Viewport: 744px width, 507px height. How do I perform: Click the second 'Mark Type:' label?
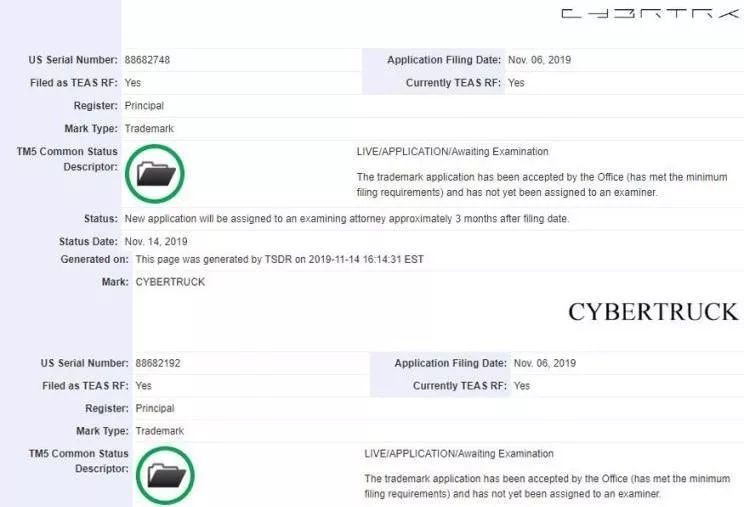coord(102,431)
